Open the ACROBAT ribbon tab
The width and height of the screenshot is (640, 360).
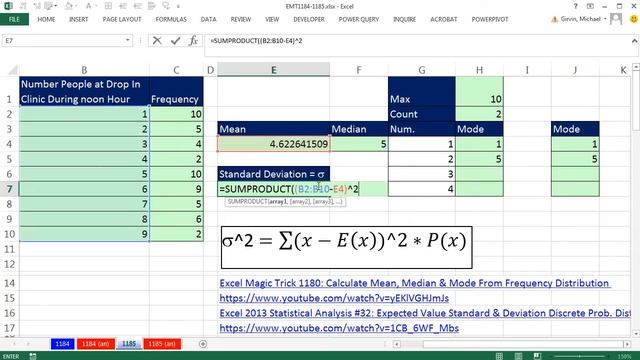444,19
